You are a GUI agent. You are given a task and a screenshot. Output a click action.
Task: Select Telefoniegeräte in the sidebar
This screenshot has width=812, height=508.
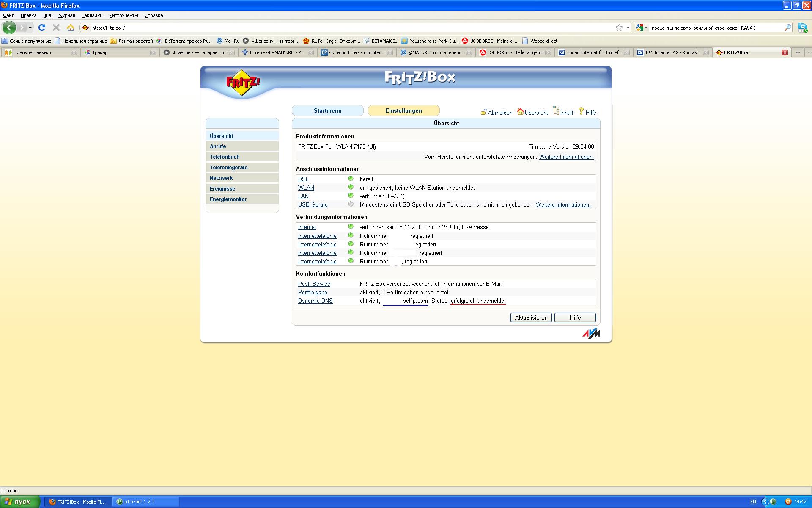(228, 168)
